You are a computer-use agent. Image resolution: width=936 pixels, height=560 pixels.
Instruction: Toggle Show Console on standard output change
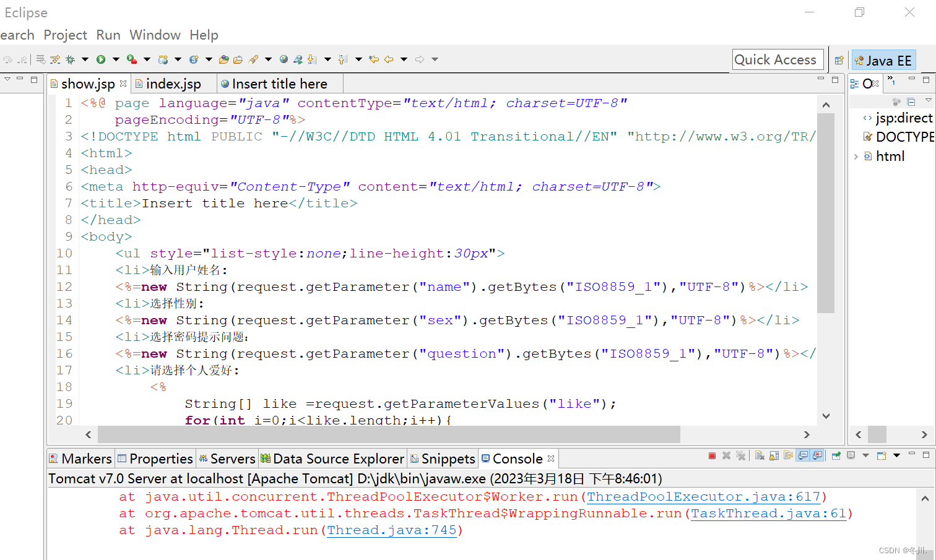click(803, 456)
